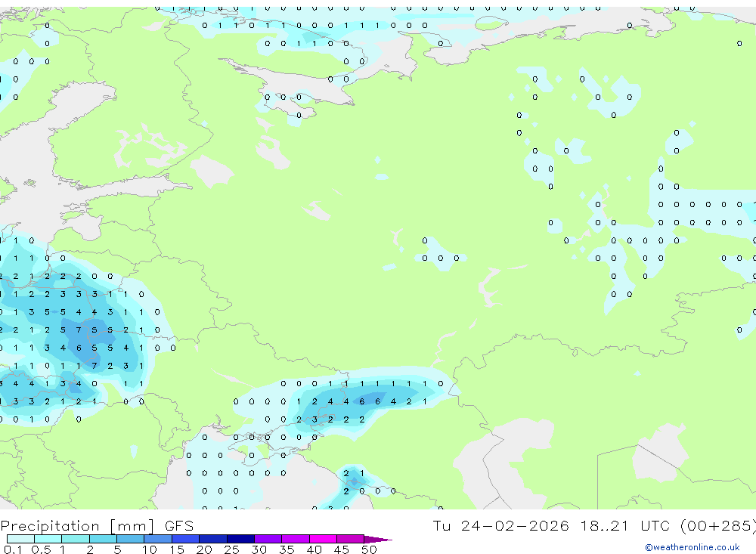Click the 10–15 mm legend swatch
This screenshot has height=554, width=756.
pyautogui.click(x=158, y=539)
